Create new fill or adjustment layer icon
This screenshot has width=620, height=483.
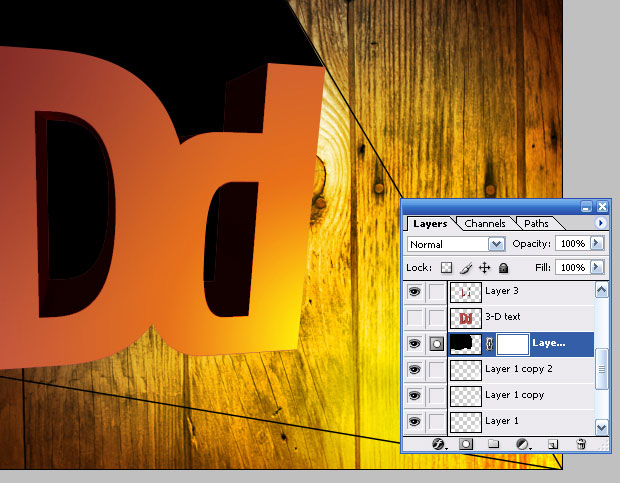(523, 444)
